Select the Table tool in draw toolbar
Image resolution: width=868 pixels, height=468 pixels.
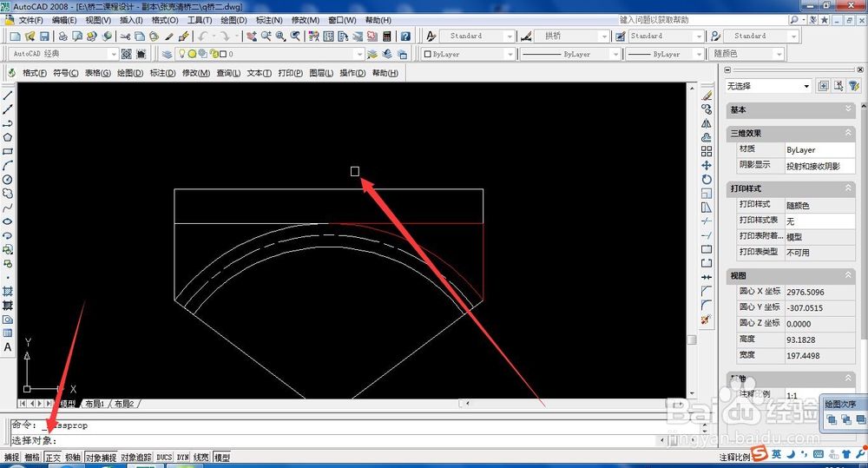pos(8,333)
